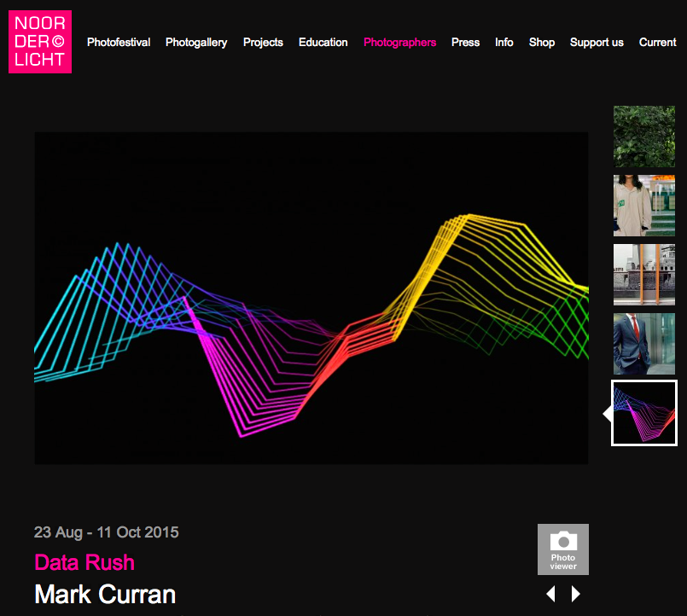Go to previous photo with left arrow
687x616 pixels.
(550, 594)
